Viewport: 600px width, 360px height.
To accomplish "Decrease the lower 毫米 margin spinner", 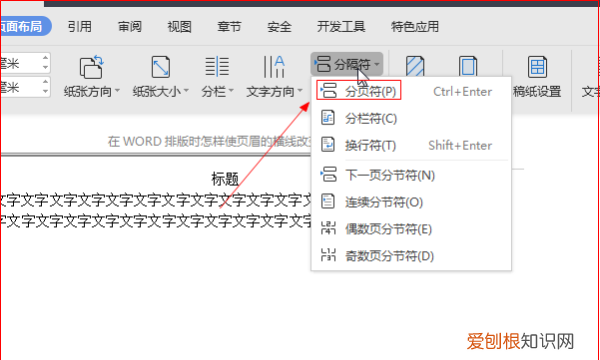I will 45,91.
